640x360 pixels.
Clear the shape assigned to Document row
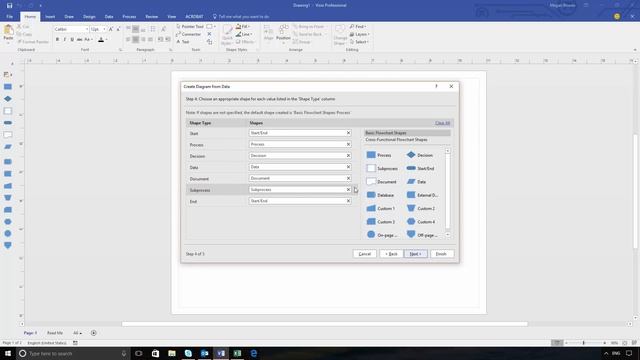coord(348,178)
